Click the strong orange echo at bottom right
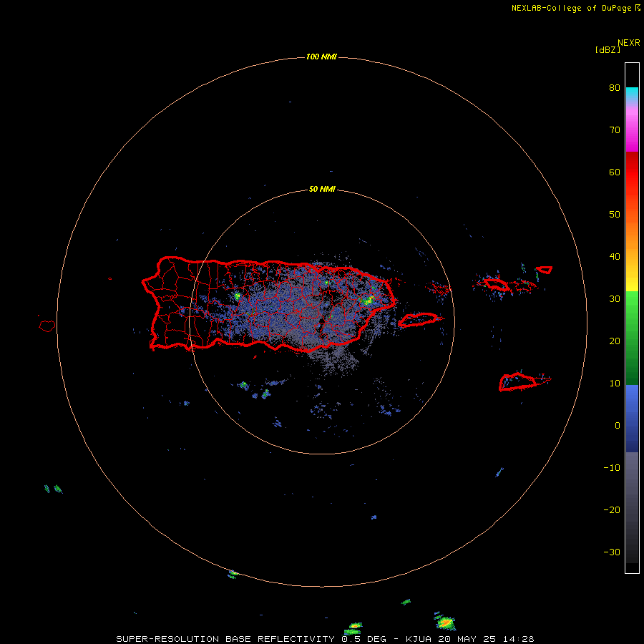This screenshot has height=644, width=644. 445,623
